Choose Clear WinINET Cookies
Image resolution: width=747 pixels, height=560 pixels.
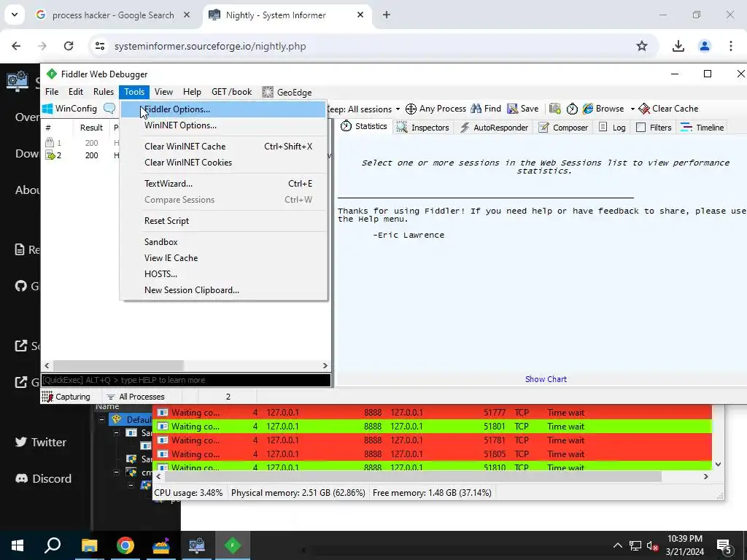click(223, 163)
